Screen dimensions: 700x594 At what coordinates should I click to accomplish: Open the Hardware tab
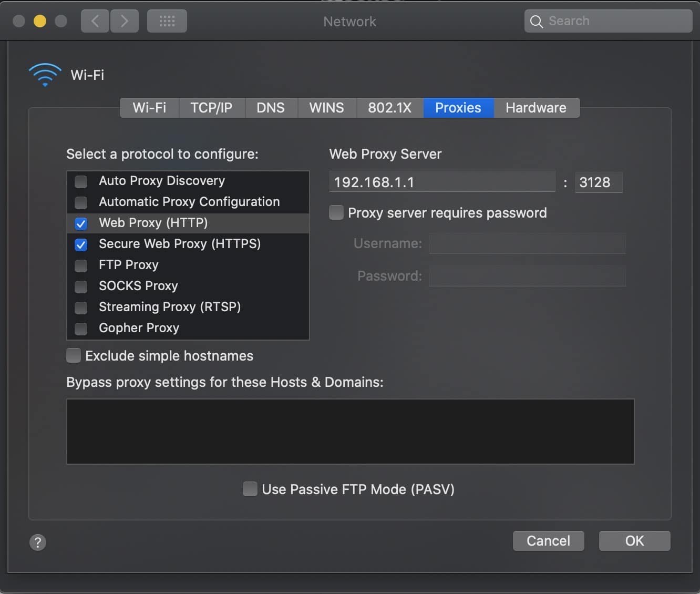coord(536,108)
